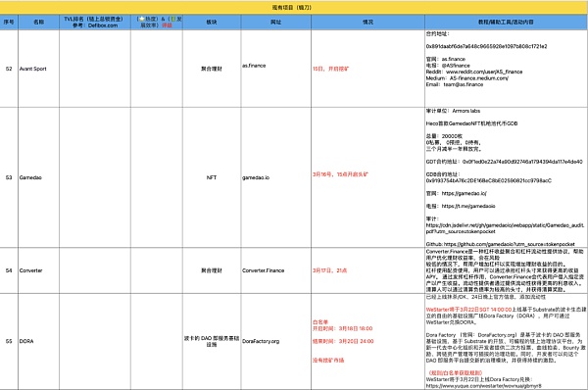588x390 pixels.
Task: Select row number 53 cell
Action: (x=9, y=177)
